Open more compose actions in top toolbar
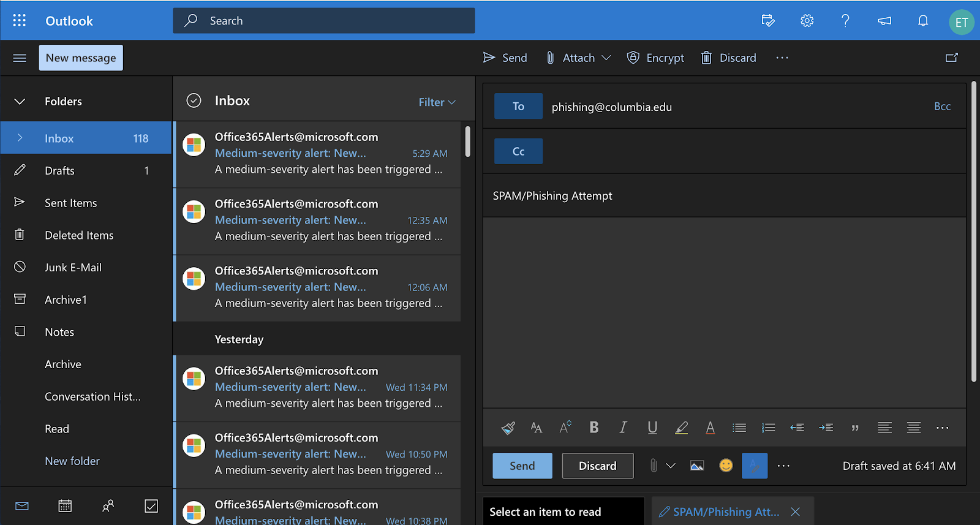980x525 pixels. (x=782, y=58)
